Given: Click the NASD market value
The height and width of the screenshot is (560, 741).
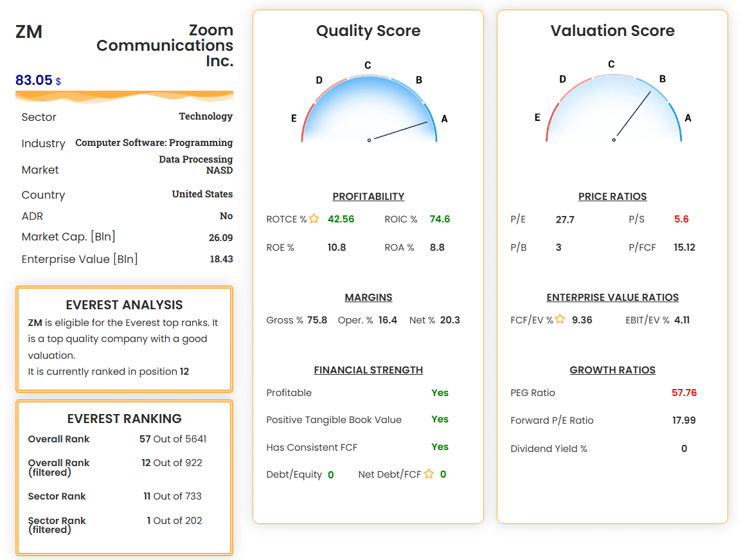Looking at the screenshot, I should [219, 170].
